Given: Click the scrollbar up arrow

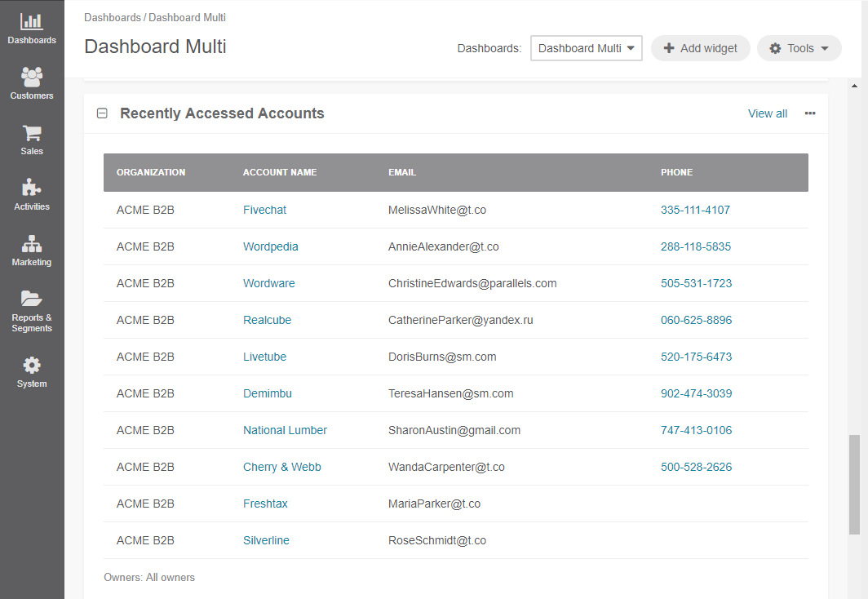Looking at the screenshot, I should point(854,86).
